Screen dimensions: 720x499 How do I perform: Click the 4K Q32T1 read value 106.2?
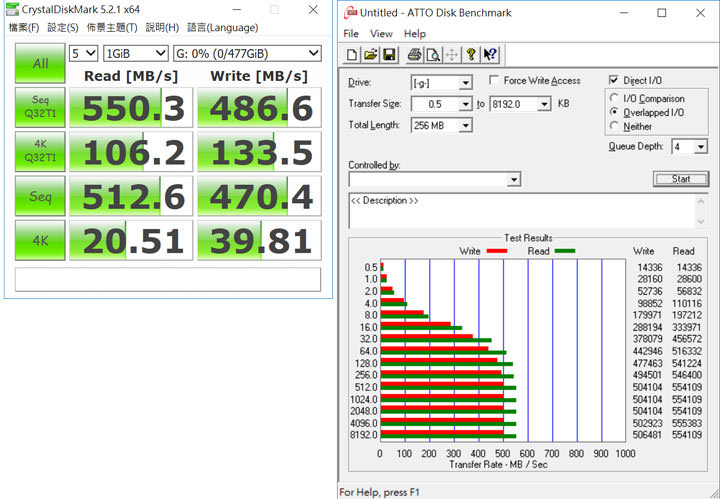(131, 152)
